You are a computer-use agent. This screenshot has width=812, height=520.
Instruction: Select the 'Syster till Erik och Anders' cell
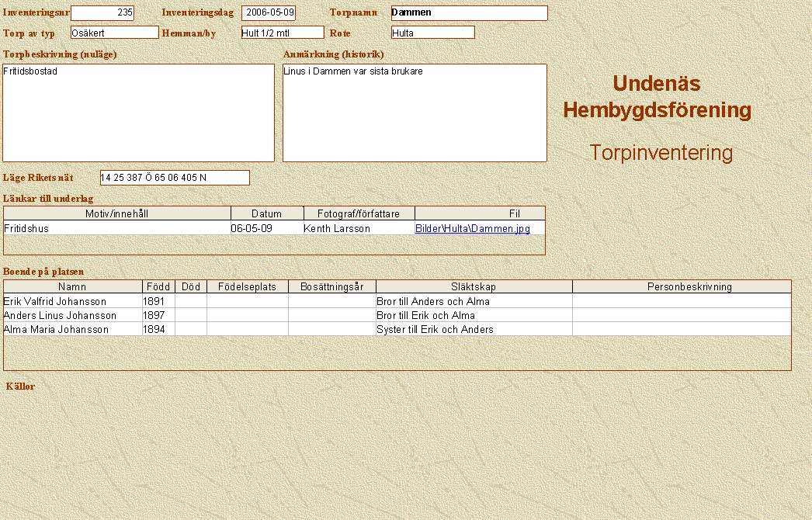(474, 329)
